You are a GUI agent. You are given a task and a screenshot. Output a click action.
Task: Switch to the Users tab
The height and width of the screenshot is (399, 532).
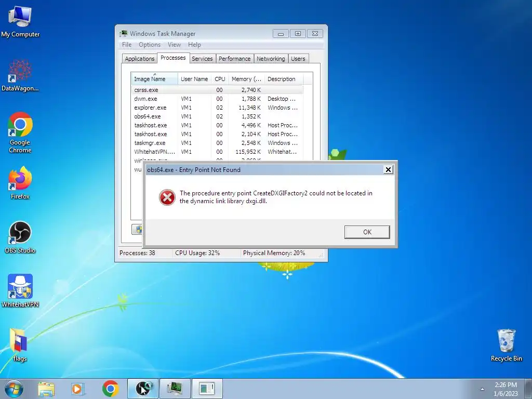point(298,59)
